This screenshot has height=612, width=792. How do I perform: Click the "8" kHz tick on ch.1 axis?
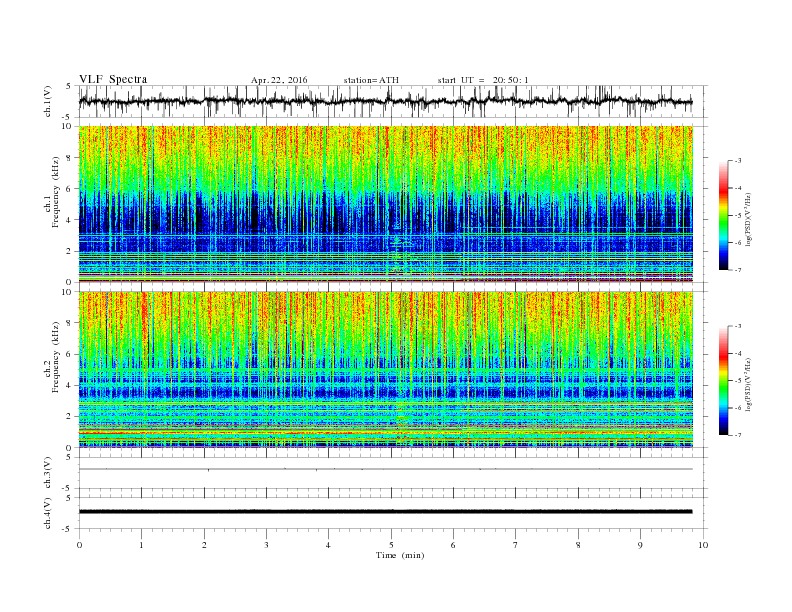click(x=70, y=158)
